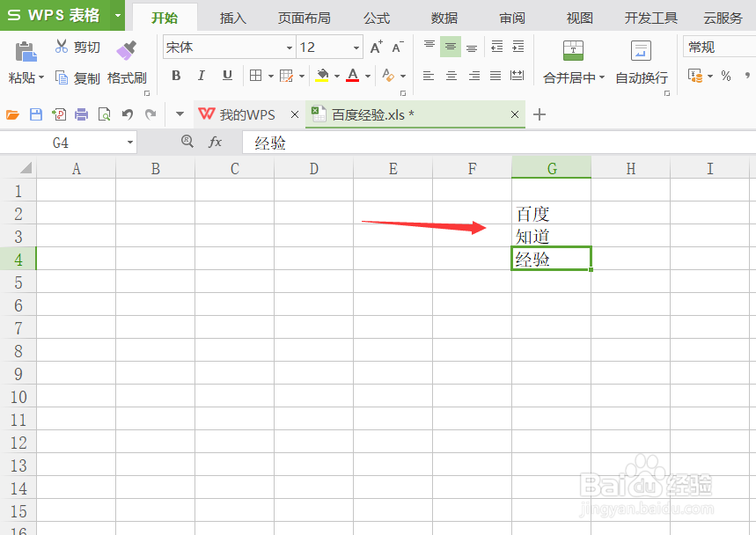The height and width of the screenshot is (535, 756).
Task: Open the number format 常规 dropdown
Action: (719, 48)
